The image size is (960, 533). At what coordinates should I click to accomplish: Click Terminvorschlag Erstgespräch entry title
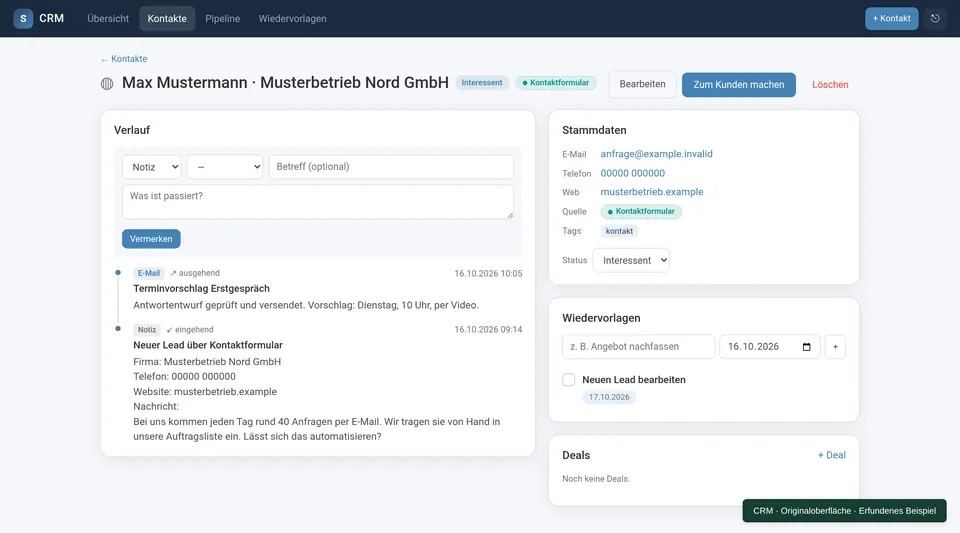pyautogui.click(x=201, y=289)
